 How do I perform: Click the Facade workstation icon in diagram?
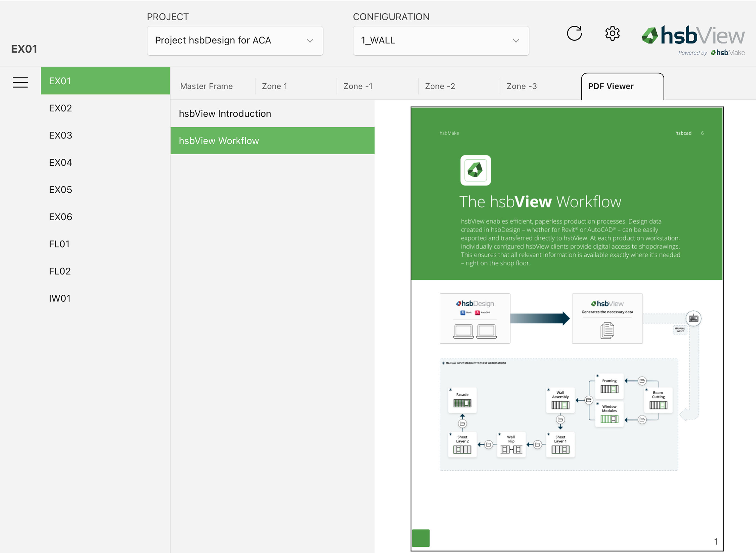coord(462,403)
